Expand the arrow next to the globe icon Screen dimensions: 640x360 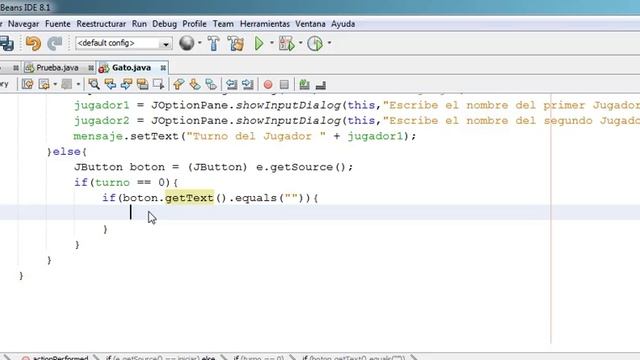click(x=200, y=43)
